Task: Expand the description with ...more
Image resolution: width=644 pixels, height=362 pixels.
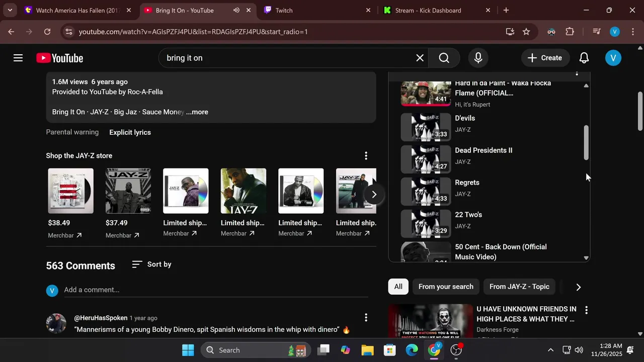Action: (x=197, y=112)
